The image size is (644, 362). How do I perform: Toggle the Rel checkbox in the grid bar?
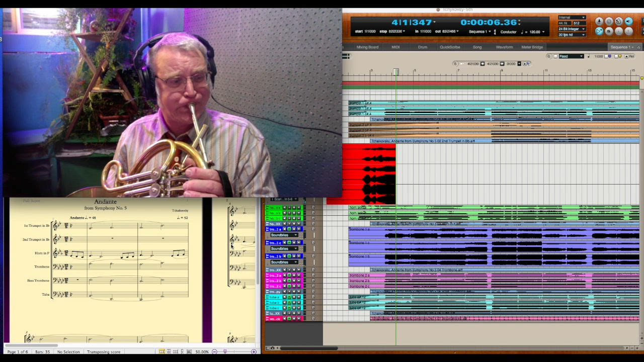pos(626,56)
